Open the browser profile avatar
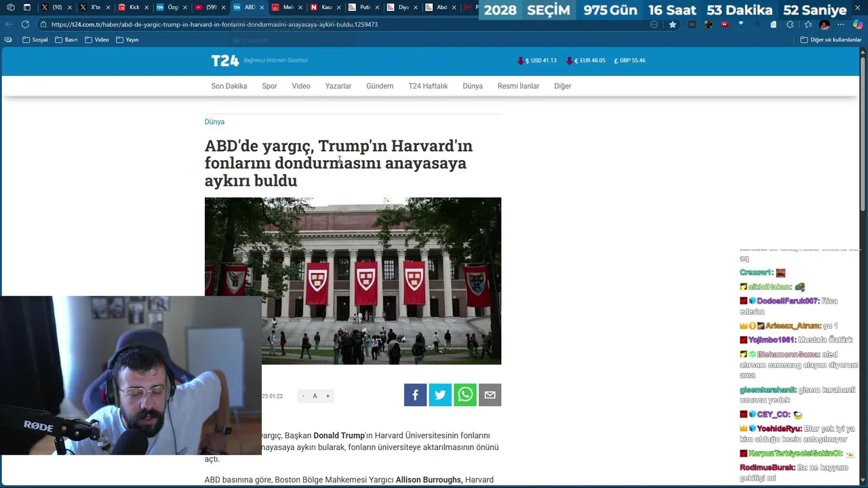The image size is (868, 488). pyautogui.click(x=825, y=24)
